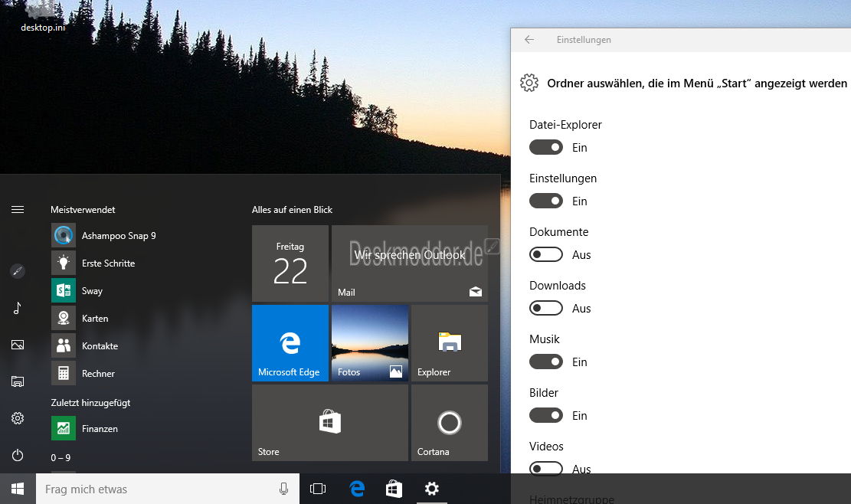
Task: Click the 0 – 9 alphabet group header
Action: [61, 458]
